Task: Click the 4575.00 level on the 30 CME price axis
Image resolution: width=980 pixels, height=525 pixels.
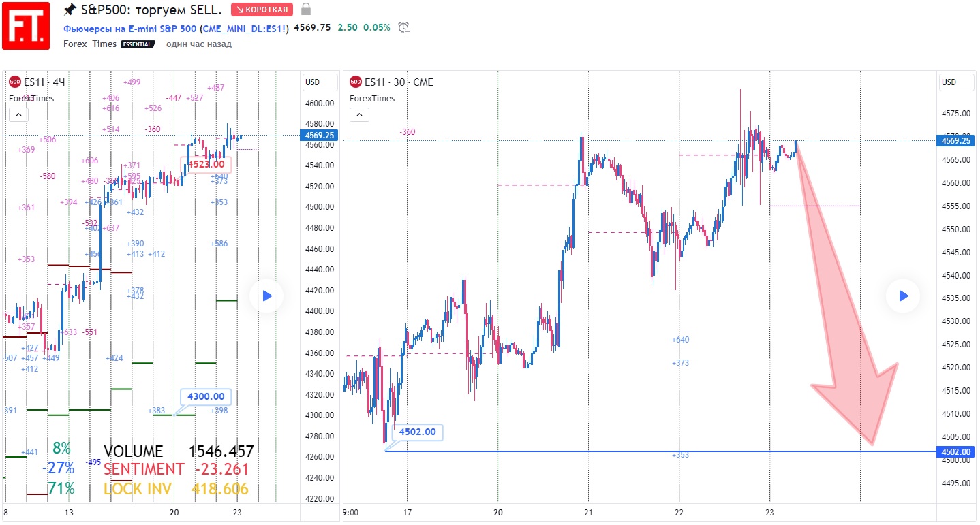Action: pyautogui.click(x=955, y=113)
